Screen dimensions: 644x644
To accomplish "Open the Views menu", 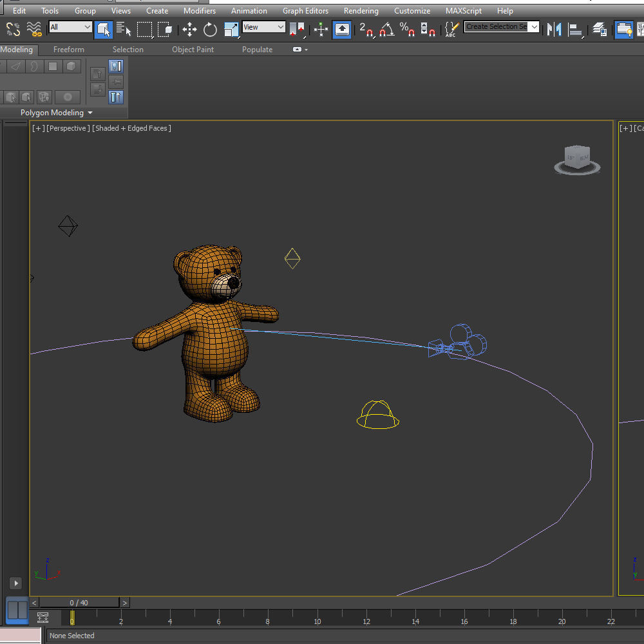I will [121, 11].
